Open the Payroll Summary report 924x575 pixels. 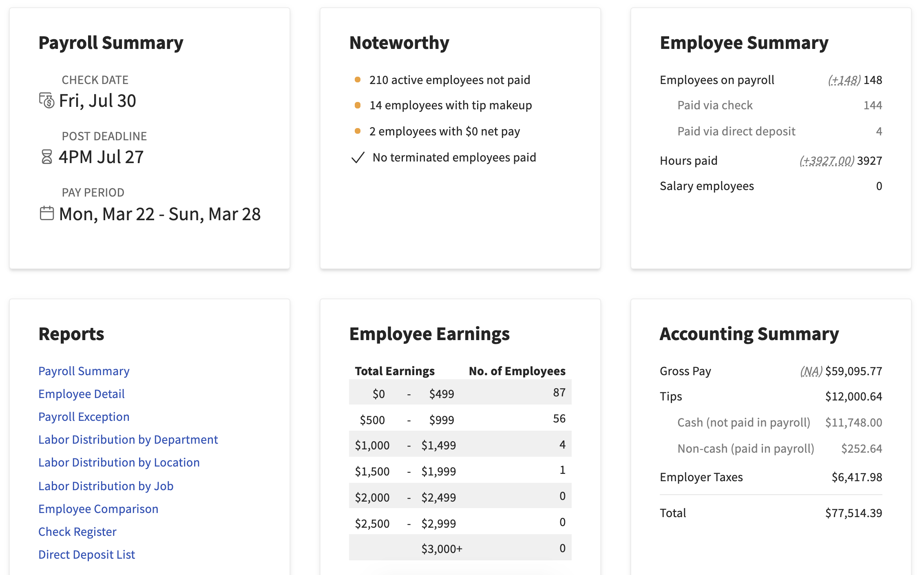[84, 371]
